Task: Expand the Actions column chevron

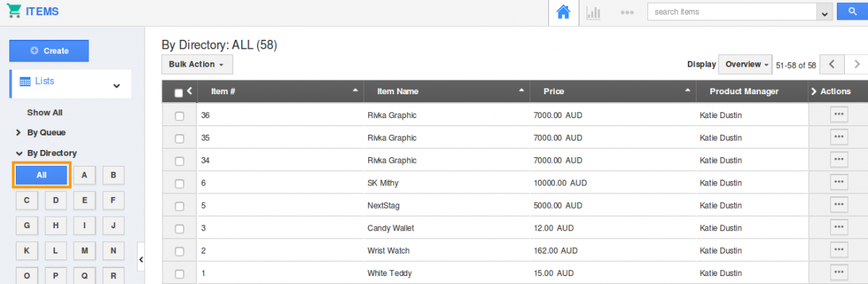Action: pyautogui.click(x=814, y=91)
